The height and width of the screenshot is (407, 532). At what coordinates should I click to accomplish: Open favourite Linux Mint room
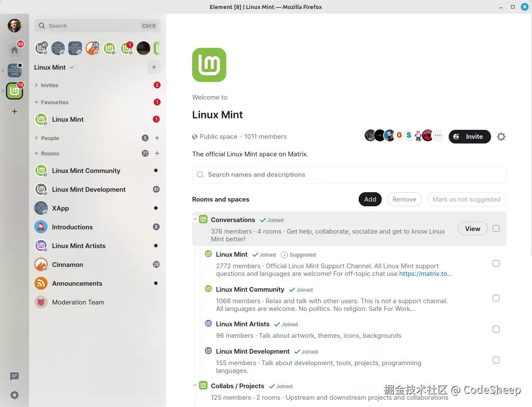click(x=97, y=120)
